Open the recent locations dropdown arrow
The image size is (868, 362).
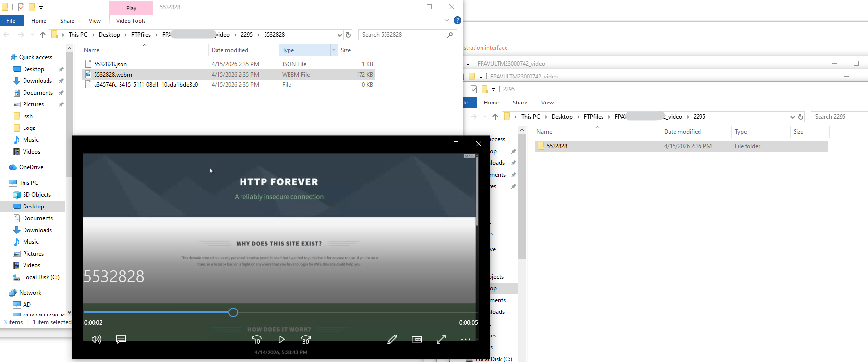click(x=32, y=35)
